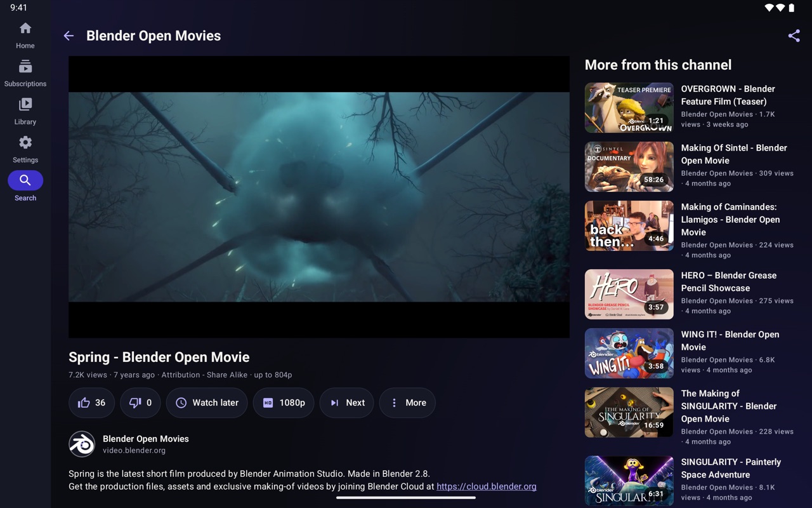Tap the Spring video player area

coord(318,197)
